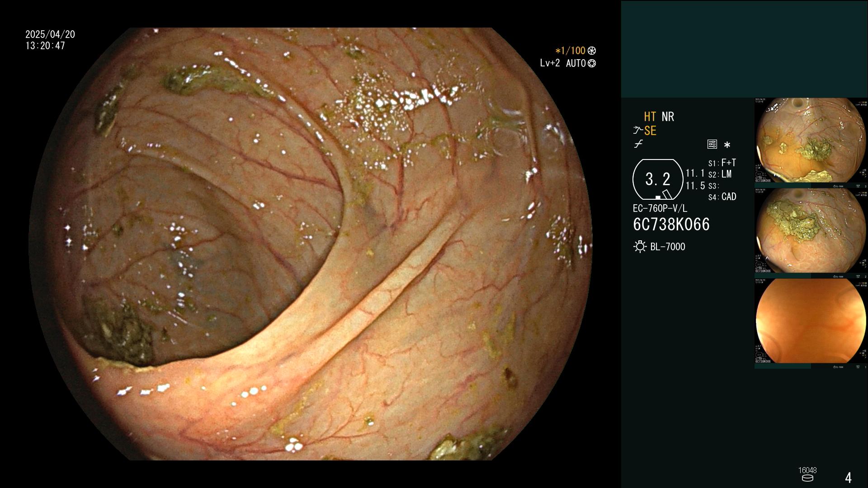Select the SE enhancement label

pyautogui.click(x=650, y=131)
